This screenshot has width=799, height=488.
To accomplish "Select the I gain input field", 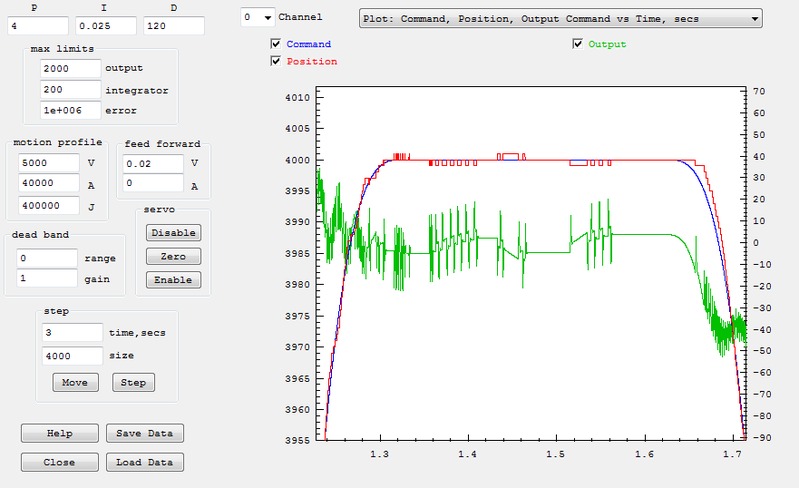I will (x=106, y=25).
